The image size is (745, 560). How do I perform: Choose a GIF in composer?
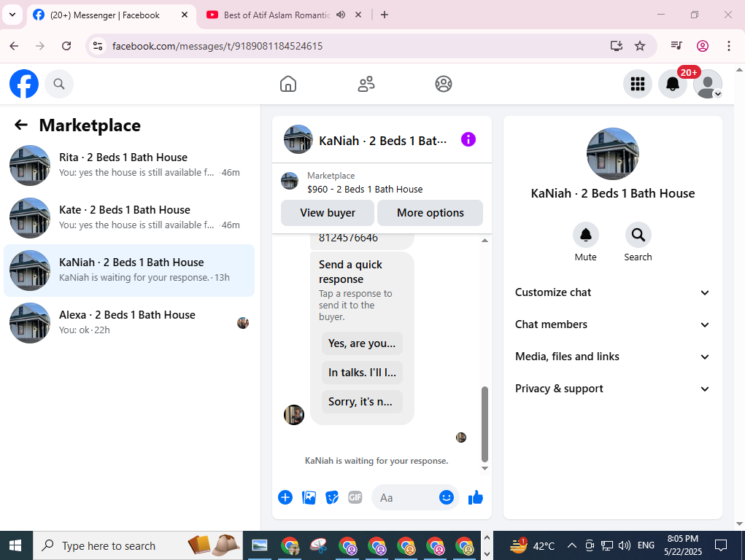pyautogui.click(x=355, y=497)
